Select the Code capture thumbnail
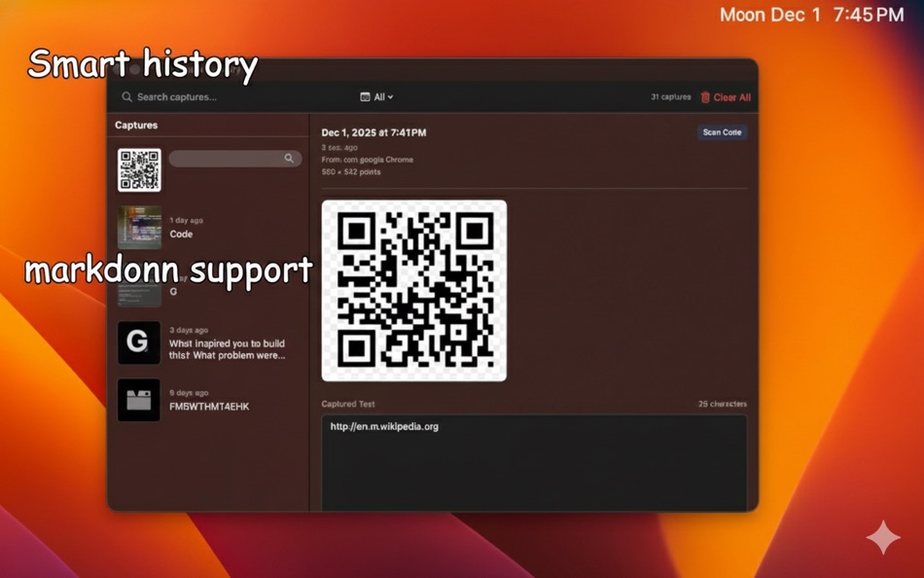This screenshot has width=924, height=578. 139,227
